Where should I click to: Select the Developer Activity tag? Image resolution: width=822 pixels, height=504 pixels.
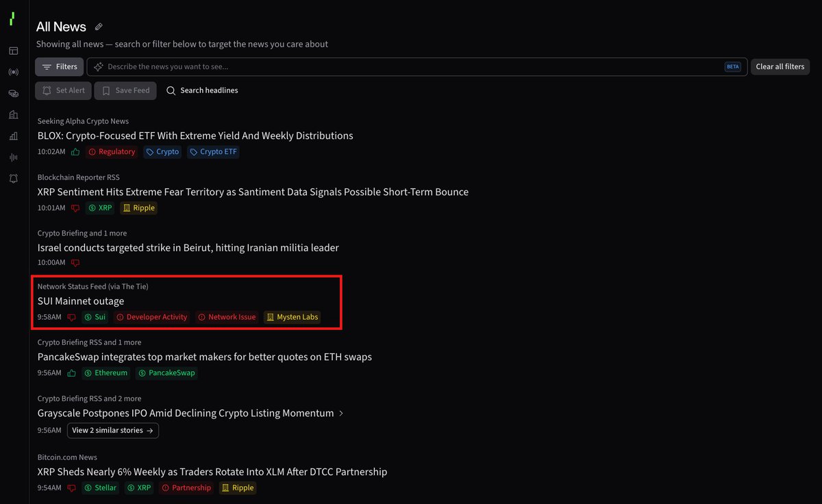tap(152, 317)
